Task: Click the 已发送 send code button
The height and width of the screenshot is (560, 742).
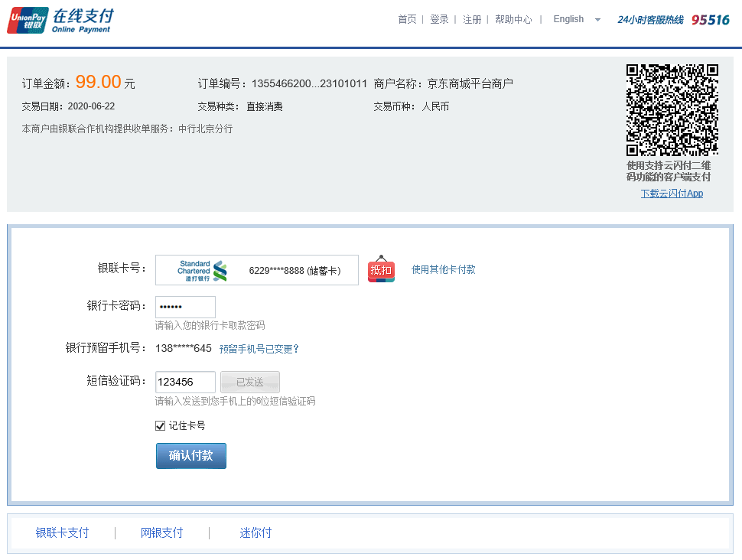Action: click(x=250, y=382)
